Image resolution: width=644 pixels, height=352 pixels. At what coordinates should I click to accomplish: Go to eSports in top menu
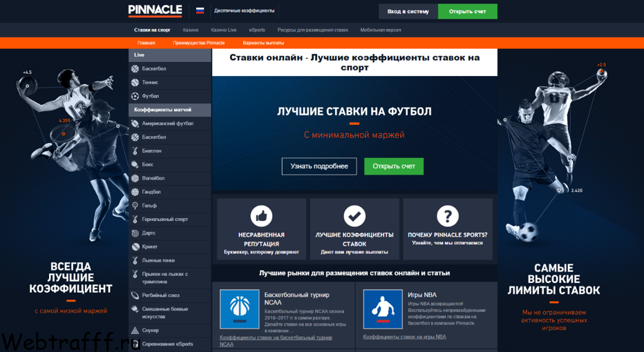click(x=257, y=30)
